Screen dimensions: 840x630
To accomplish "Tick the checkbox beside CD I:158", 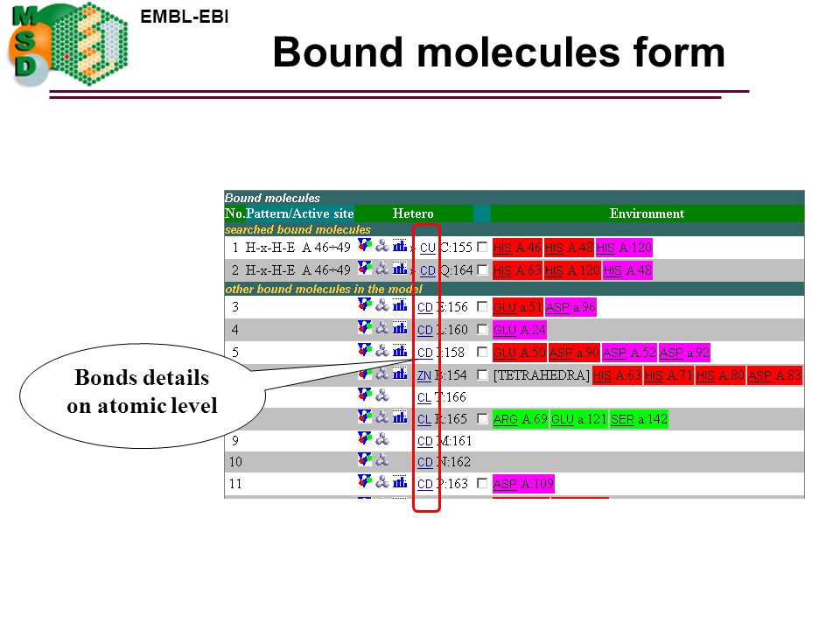I will coord(482,352).
